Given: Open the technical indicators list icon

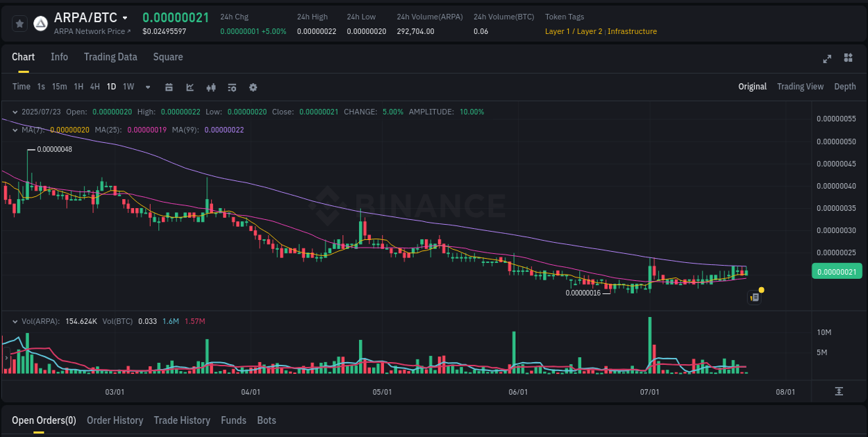Looking at the screenshot, I should click(x=232, y=87).
